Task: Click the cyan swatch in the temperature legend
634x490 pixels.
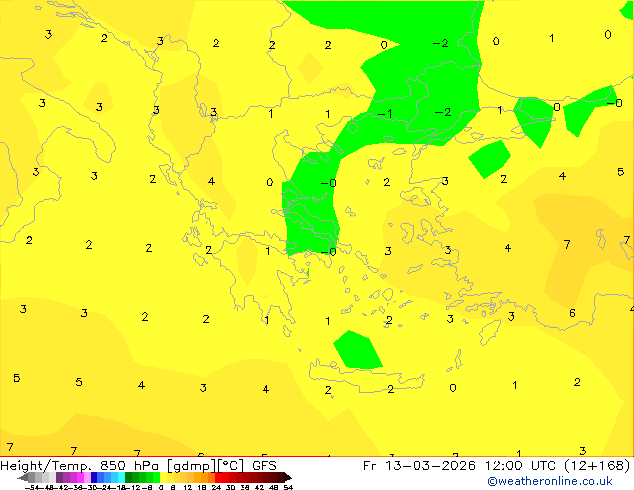Action: (x=121, y=477)
